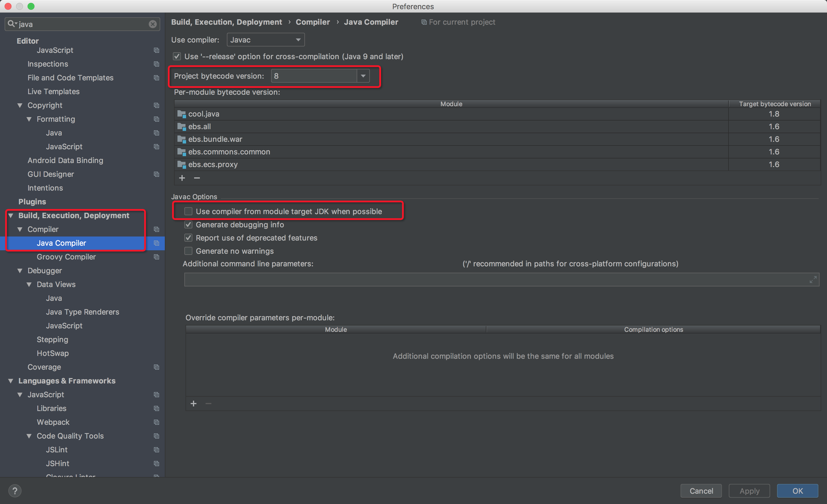Add a module to Per-module bytecode version
The image size is (827, 504).
point(182,178)
